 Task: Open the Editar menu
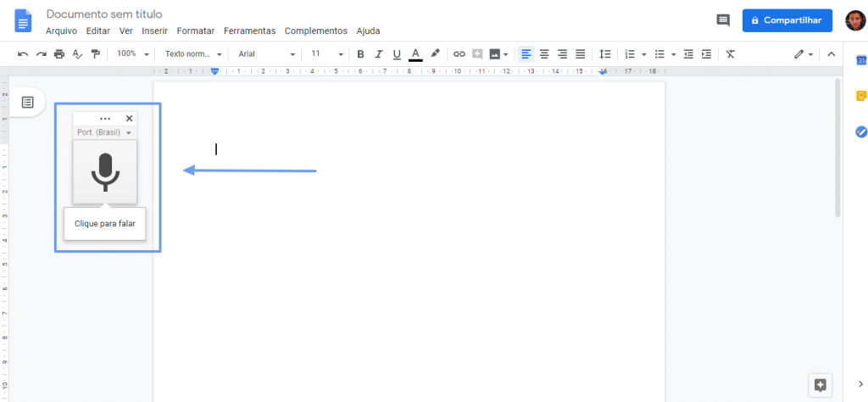coord(98,31)
